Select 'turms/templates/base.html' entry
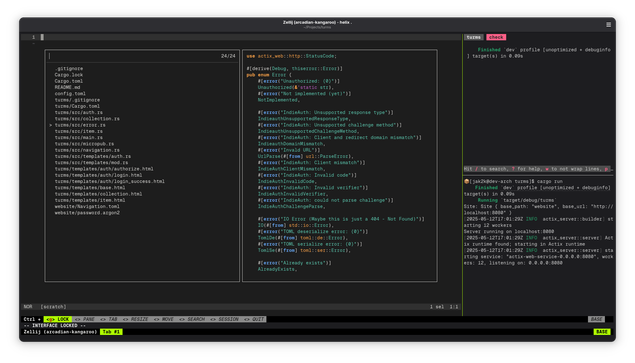 tap(90, 188)
